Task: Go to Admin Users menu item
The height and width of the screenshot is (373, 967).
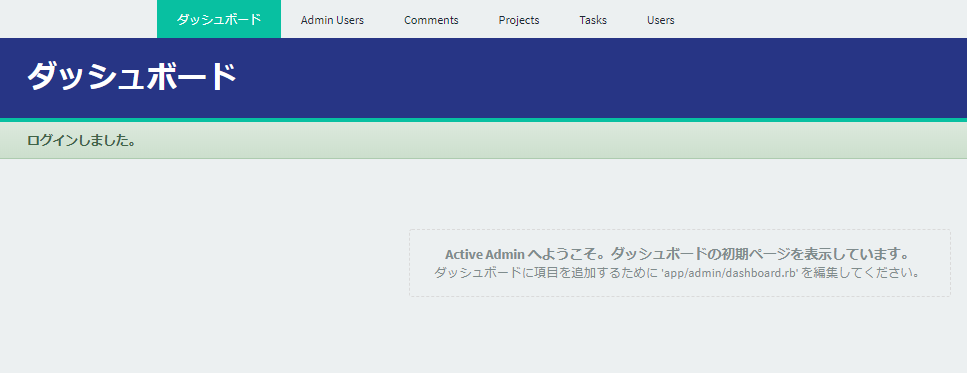Action: [x=332, y=20]
